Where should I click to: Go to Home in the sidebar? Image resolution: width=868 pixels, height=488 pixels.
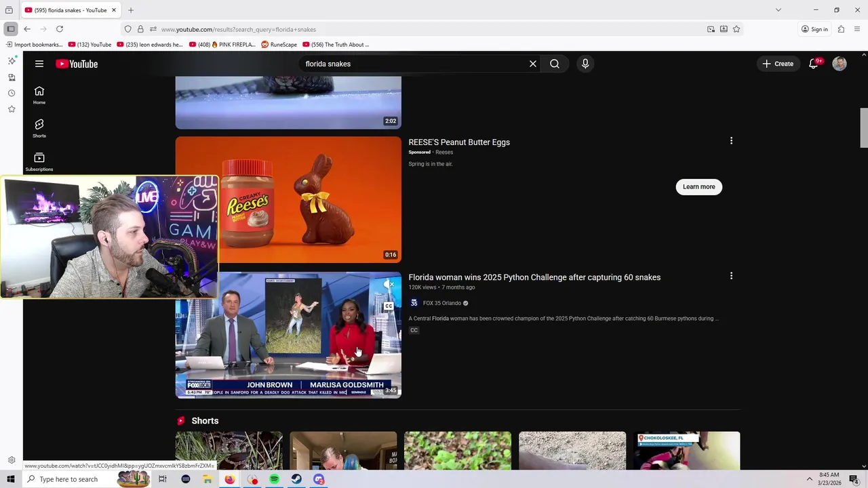[39, 95]
